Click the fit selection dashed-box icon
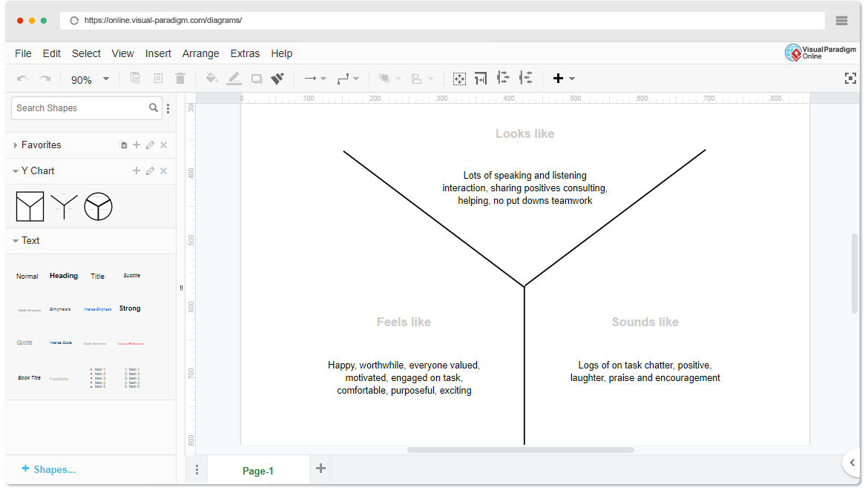868x493 pixels. point(459,79)
